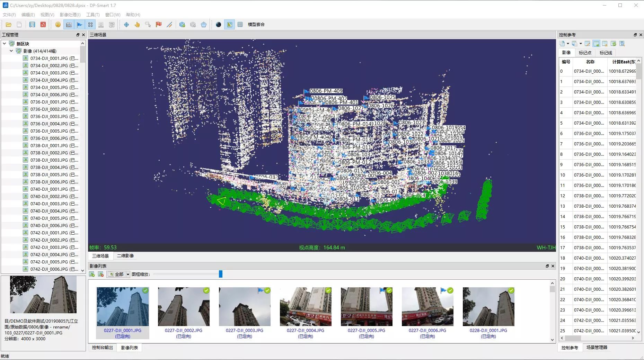644x360 pixels.
Task: Click the yellow P coin icon
Action: point(58,25)
